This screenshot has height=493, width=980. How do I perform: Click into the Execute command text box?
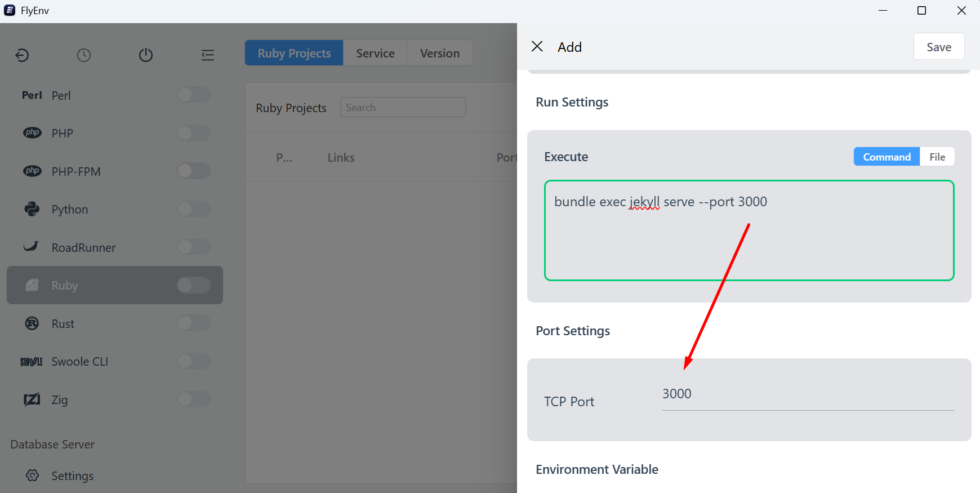(x=749, y=230)
